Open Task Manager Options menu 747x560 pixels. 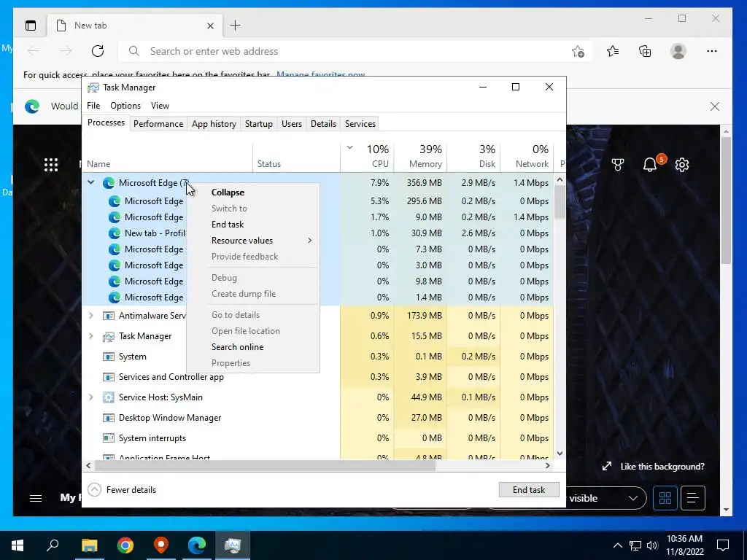(125, 106)
